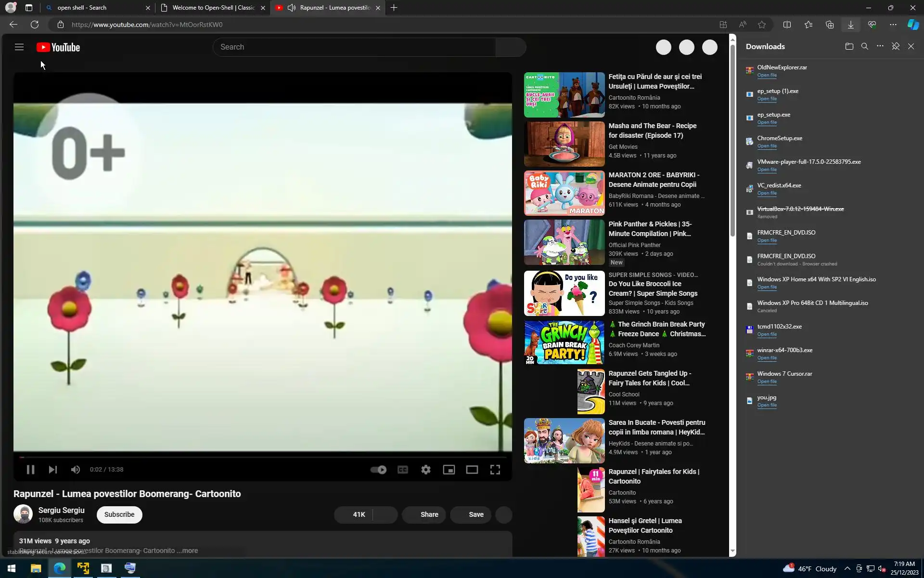Screen dimensions: 924x578
Task: Open file link for ChromeSetup.exe
Action: [767, 146]
